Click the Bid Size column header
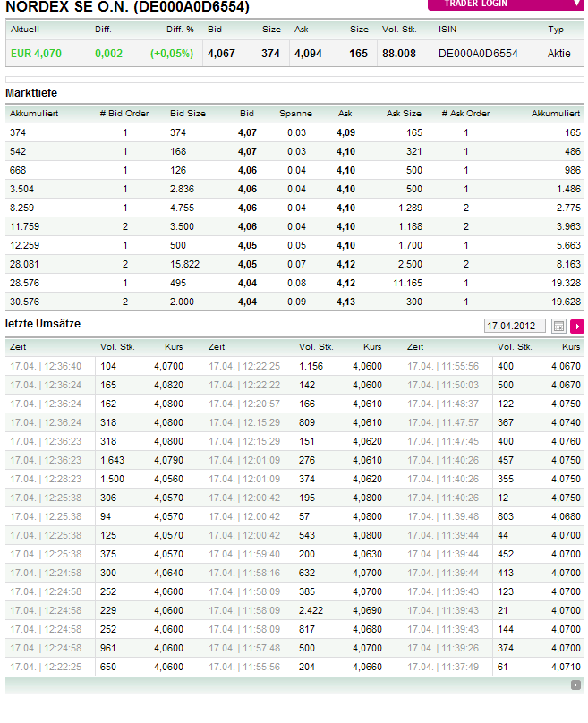This screenshot has height=723, width=588. pyautogui.click(x=188, y=114)
